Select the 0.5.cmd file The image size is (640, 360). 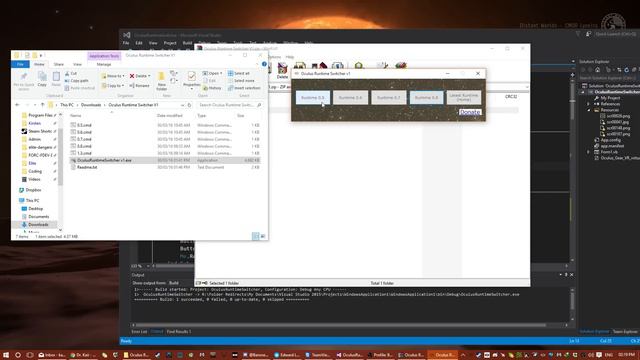tap(165, 125)
